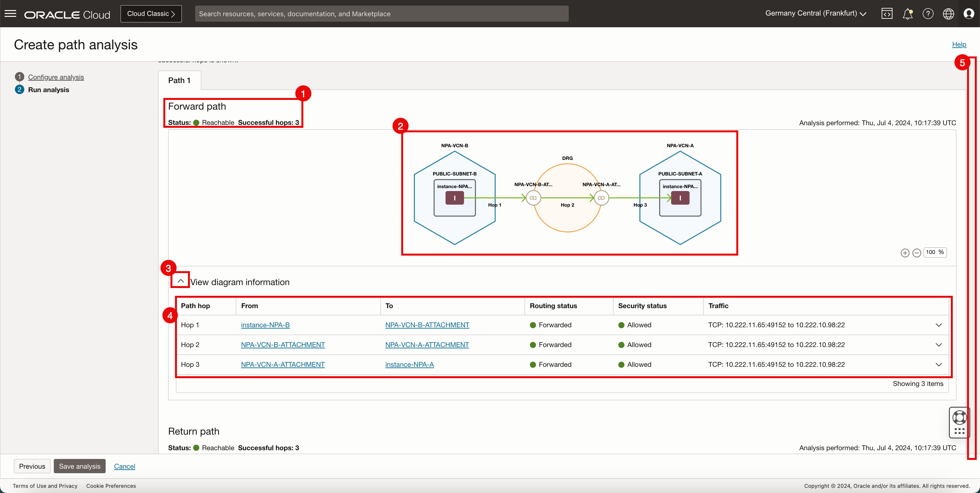Open the instance-NPA-B link in Hop 1
980x493 pixels.
click(265, 325)
